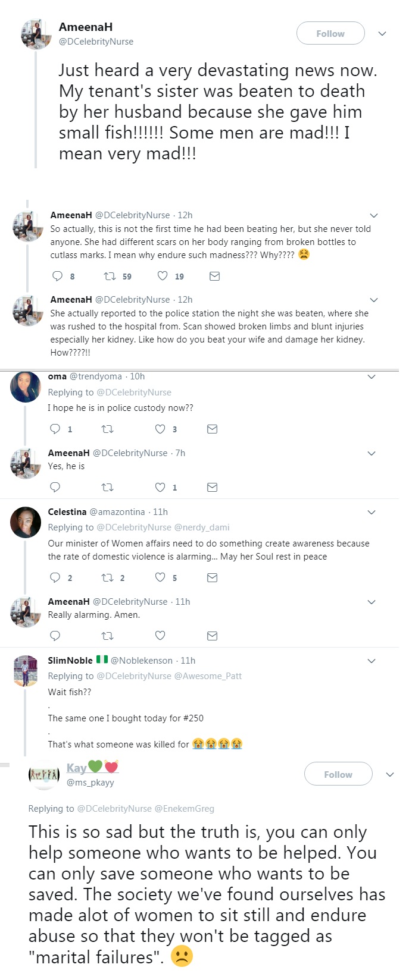Direct message Celestina's tweet envelope icon
Screen dimensions: 412x980
click(212, 577)
